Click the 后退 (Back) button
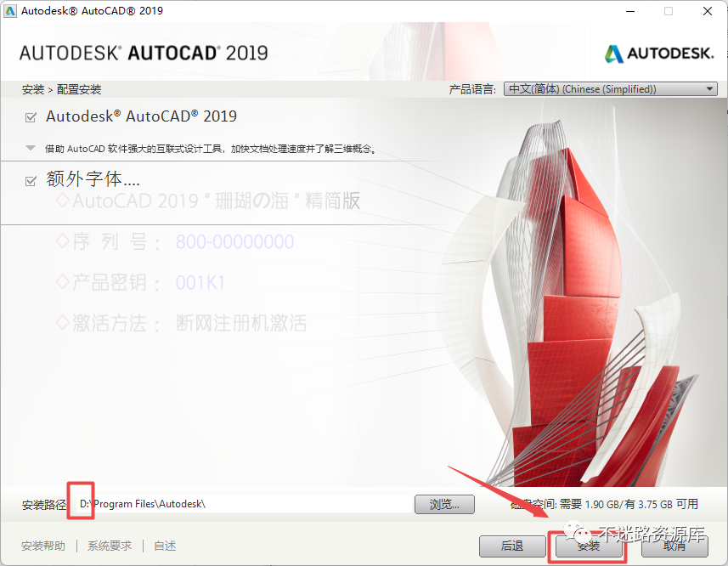Viewport: 728px width, 566px height. click(512, 546)
